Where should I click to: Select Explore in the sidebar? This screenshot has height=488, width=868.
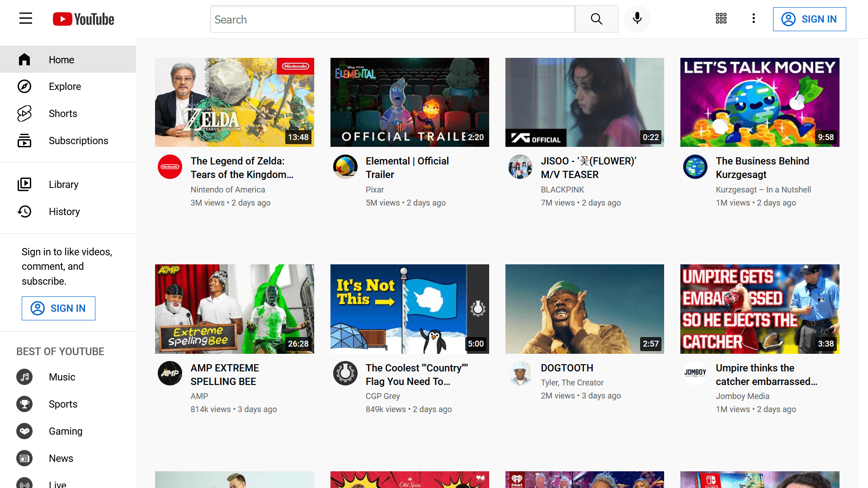click(x=68, y=86)
